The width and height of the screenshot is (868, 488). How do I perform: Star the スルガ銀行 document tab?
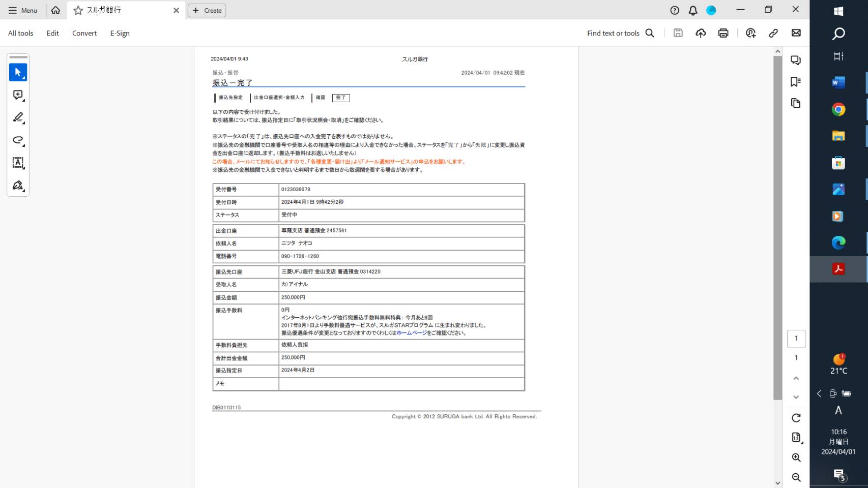point(78,10)
